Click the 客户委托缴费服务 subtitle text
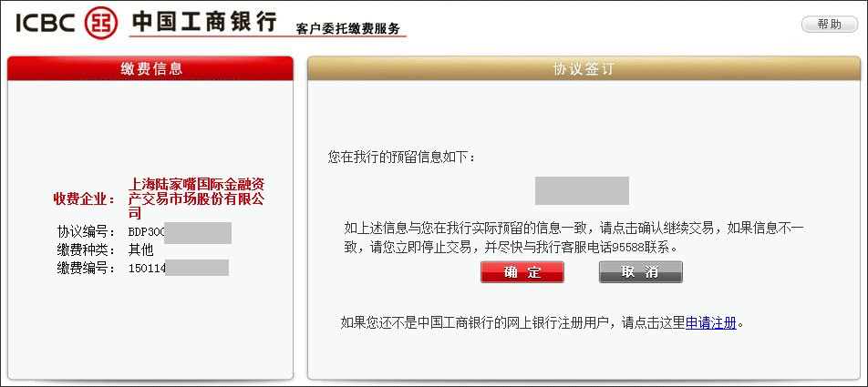The image size is (868, 387). (347, 29)
